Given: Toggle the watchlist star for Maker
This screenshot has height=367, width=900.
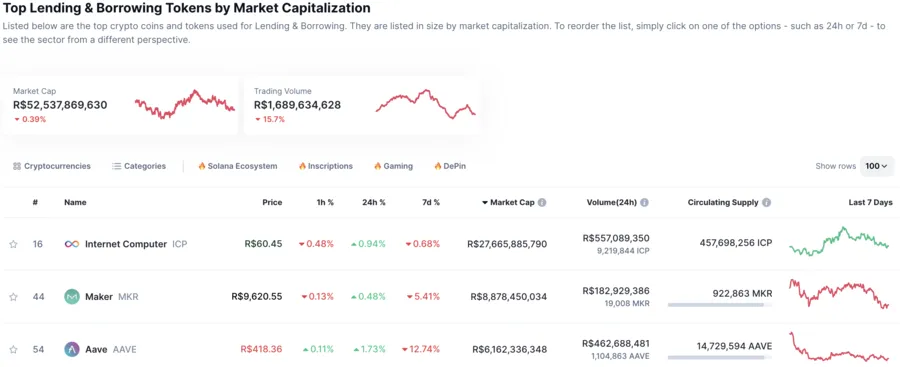Looking at the screenshot, I should (x=13, y=297).
